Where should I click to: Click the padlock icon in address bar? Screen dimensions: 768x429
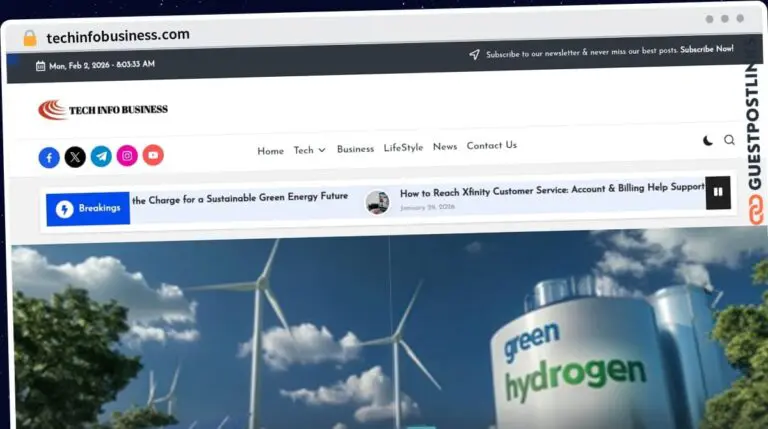tap(30, 38)
